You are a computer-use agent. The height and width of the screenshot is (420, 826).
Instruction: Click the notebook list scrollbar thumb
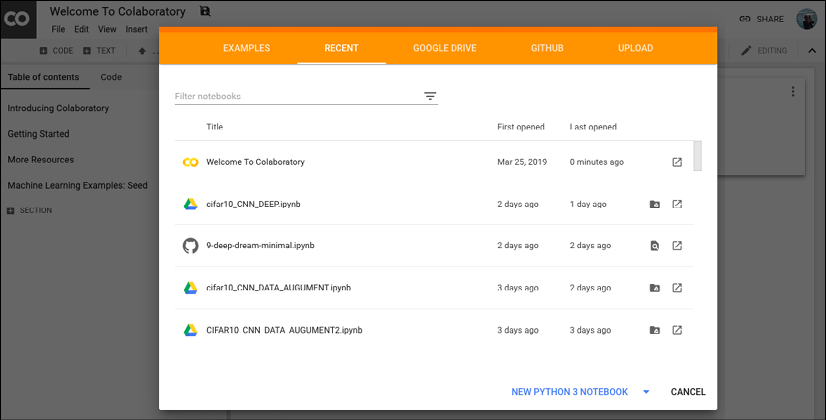[x=697, y=156]
